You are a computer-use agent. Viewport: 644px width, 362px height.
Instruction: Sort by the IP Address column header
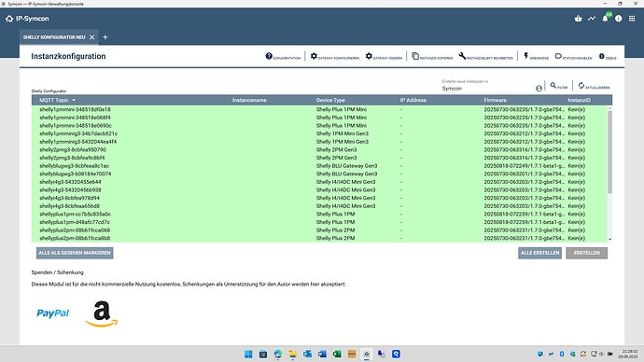tap(413, 100)
